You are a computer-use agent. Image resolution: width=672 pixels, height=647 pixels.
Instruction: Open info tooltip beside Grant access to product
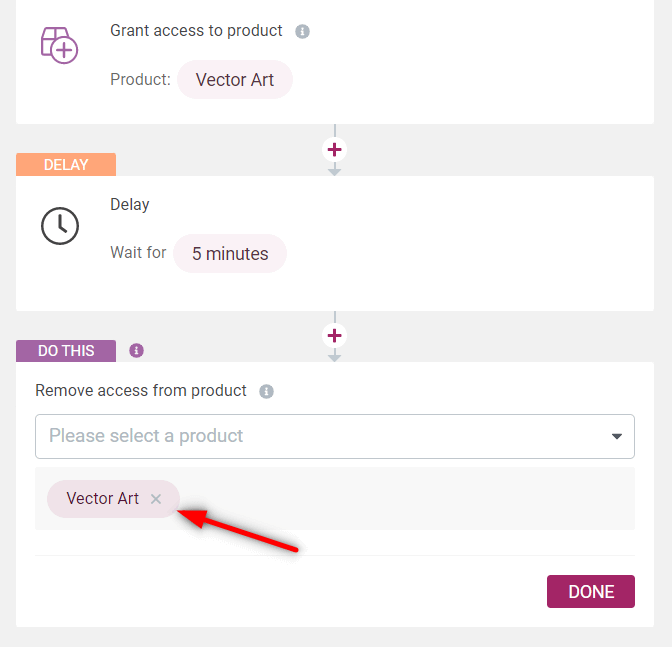(302, 31)
